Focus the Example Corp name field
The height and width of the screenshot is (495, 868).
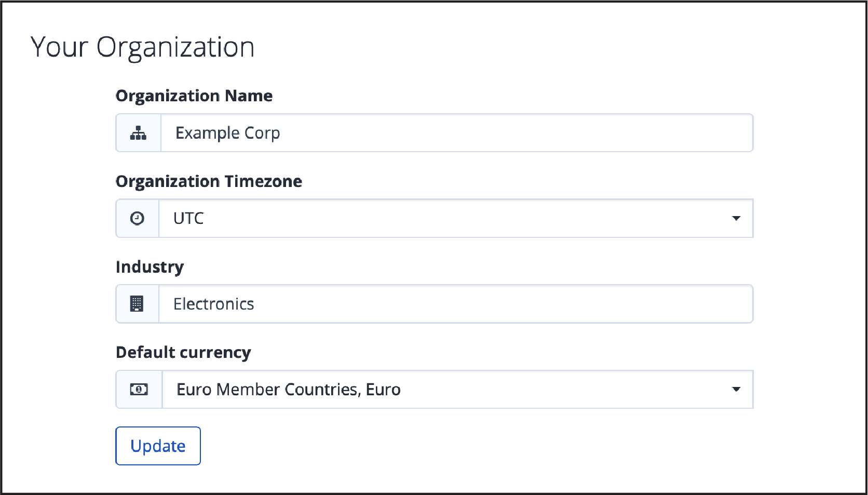[x=457, y=133]
